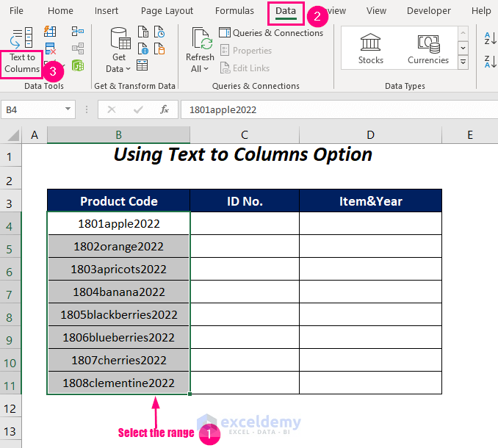Click the Select All corner triangle
This screenshot has width=498, height=448.
click(12, 135)
